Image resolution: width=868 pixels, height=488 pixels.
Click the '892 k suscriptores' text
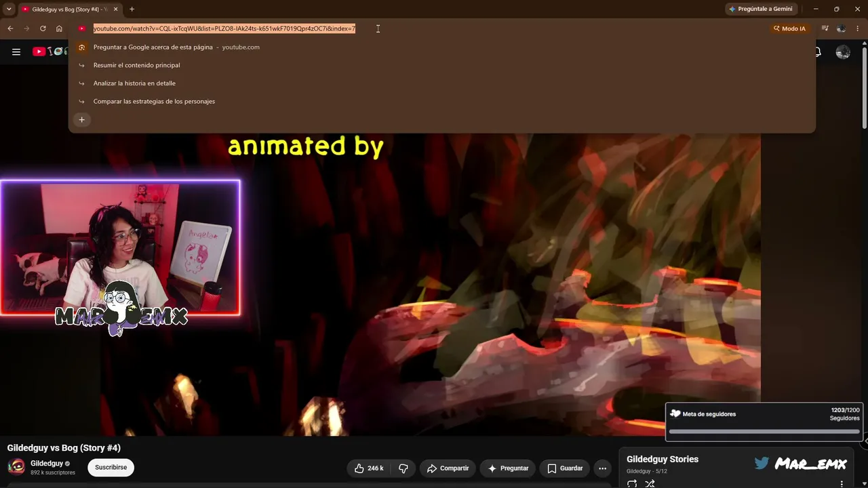pyautogui.click(x=53, y=472)
